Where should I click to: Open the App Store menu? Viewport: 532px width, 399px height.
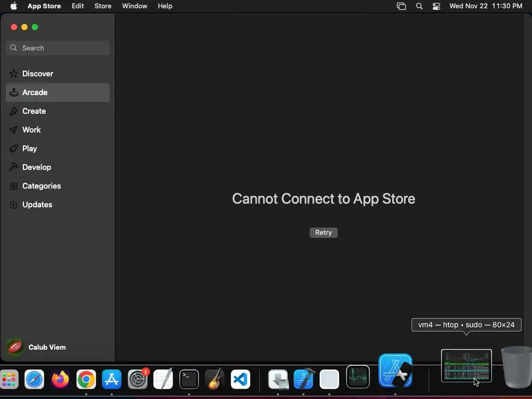tap(44, 6)
